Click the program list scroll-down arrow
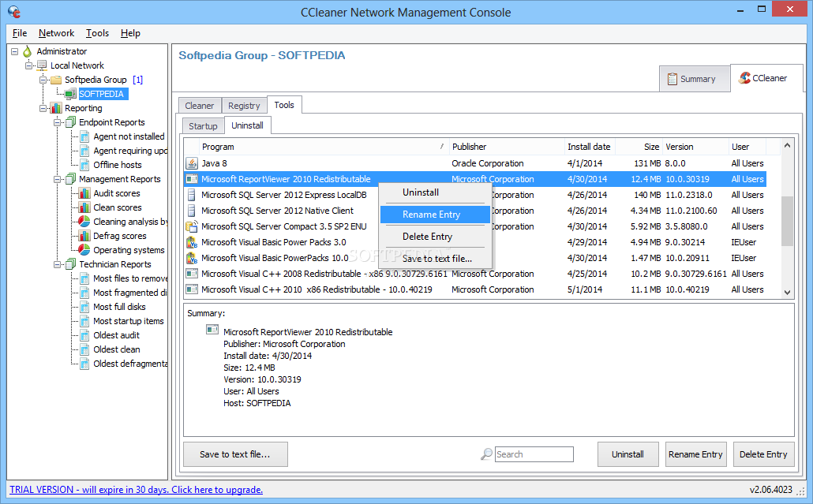This screenshot has height=504, width=813. 787,292
